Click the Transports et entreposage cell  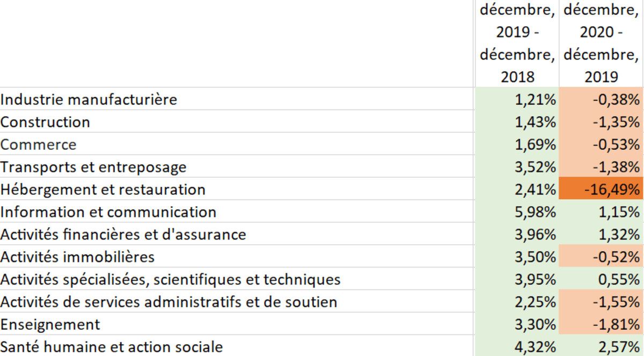click(93, 167)
